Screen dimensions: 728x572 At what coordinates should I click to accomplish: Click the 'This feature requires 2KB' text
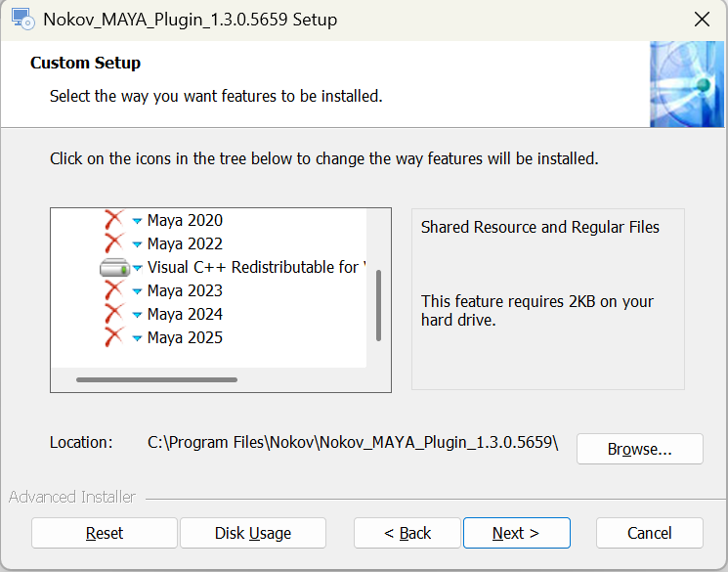point(537,310)
